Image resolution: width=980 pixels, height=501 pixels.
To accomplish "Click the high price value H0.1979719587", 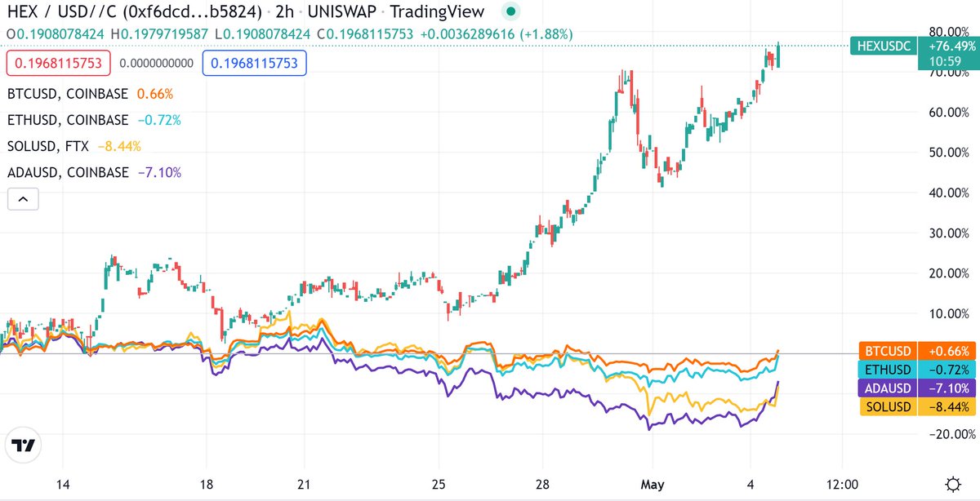I will pyautogui.click(x=160, y=34).
